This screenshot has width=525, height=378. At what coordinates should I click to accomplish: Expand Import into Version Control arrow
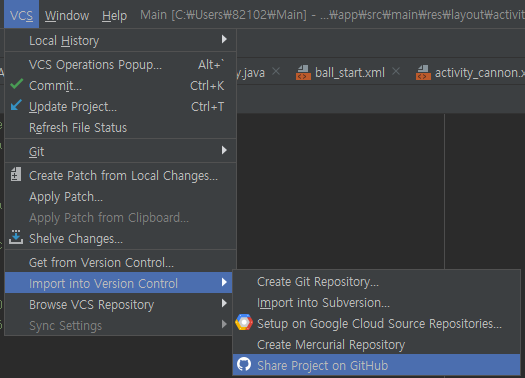tap(224, 283)
